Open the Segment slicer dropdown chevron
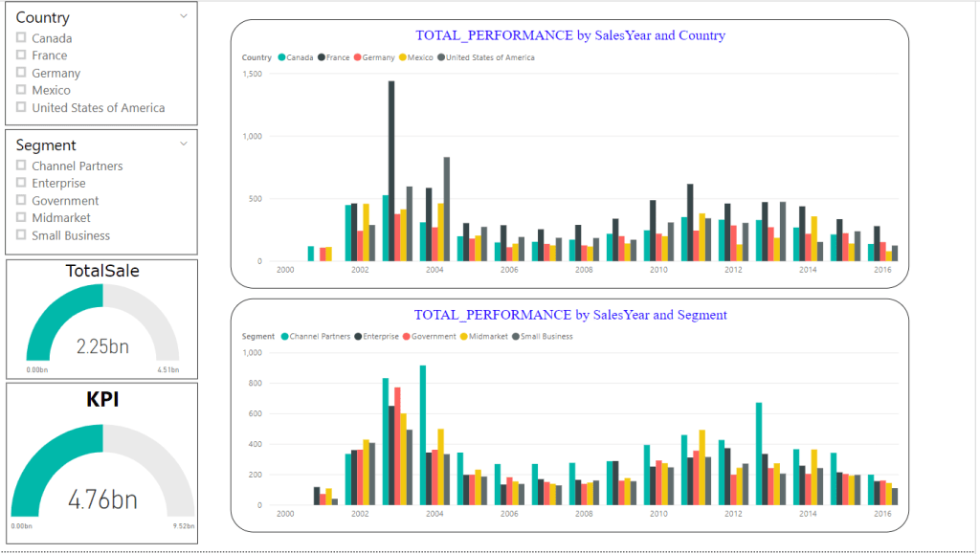This screenshot has width=980, height=554. [x=184, y=144]
